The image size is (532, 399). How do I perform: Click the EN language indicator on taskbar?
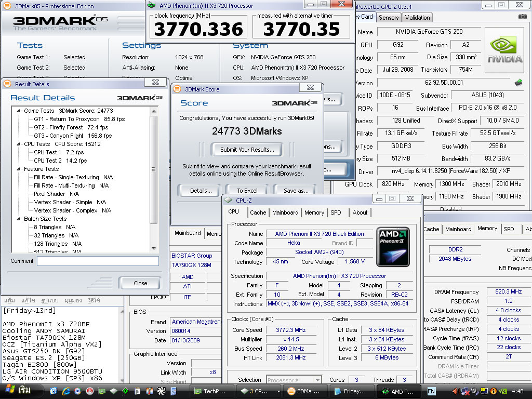[431, 391]
